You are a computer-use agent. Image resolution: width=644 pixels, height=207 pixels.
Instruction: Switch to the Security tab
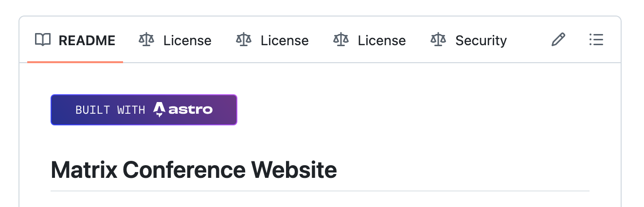(x=481, y=40)
